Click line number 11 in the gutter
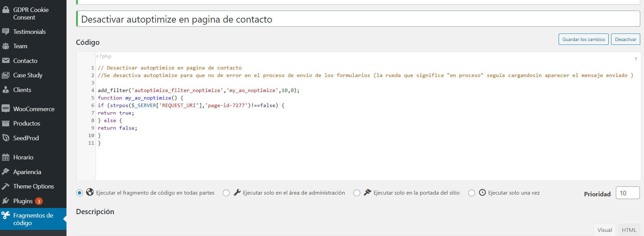 pos(91,143)
